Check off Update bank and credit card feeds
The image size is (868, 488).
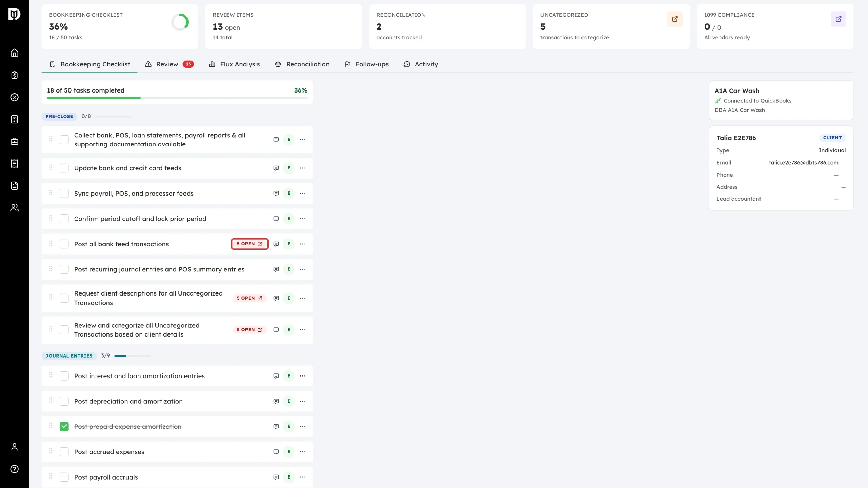click(64, 168)
